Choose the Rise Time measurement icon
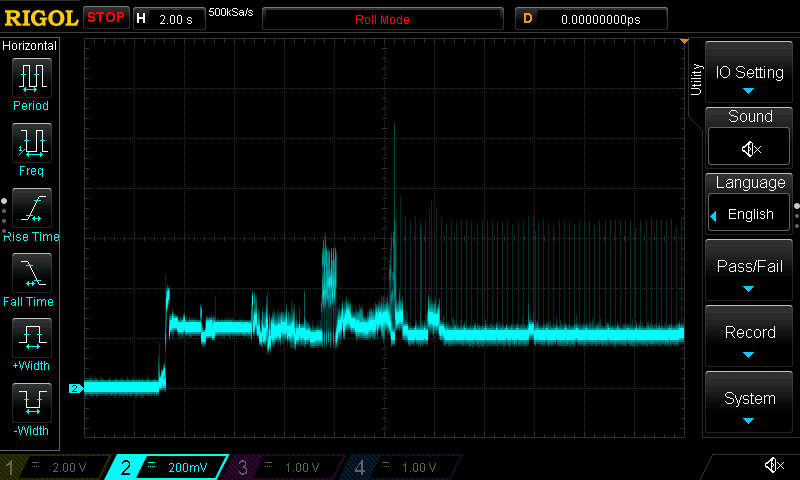The image size is (800, 480). tap(31, 209)
